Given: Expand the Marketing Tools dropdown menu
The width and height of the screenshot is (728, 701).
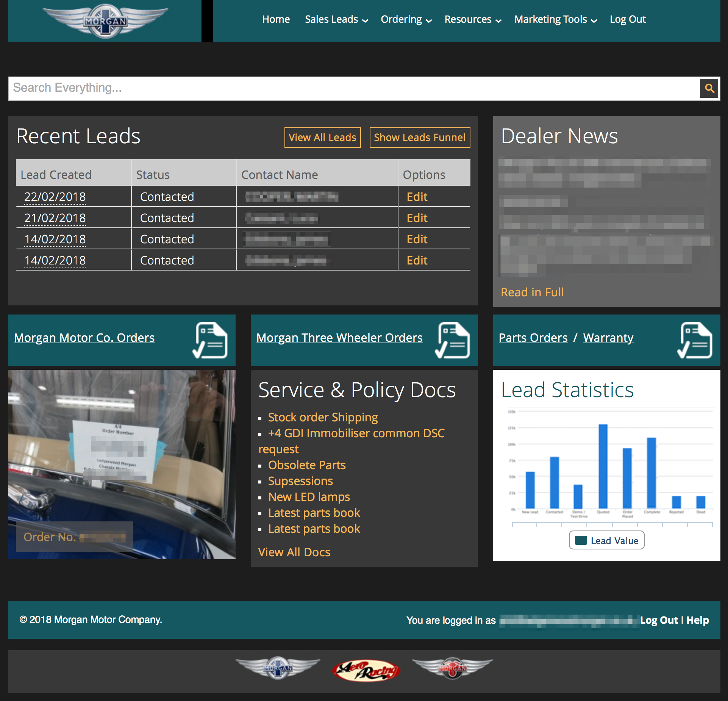Looking at the screenshot, I should pos(555,19).
